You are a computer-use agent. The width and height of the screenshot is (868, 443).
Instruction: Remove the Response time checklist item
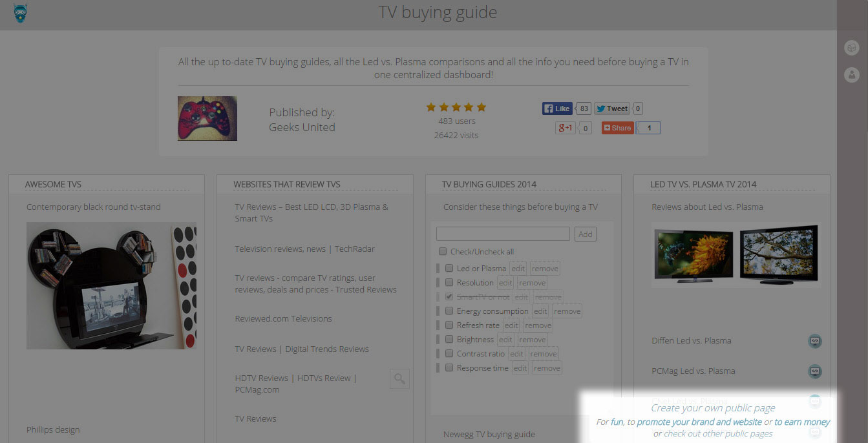(547, 368)
